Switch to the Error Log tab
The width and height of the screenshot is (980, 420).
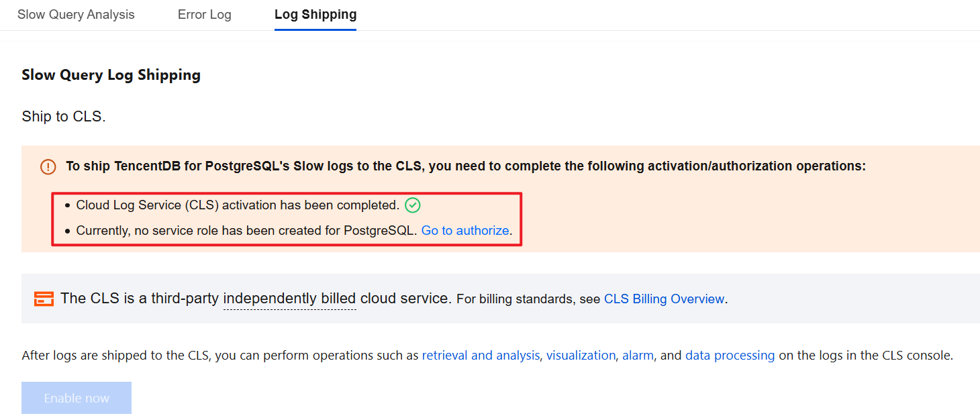[204, 15]
